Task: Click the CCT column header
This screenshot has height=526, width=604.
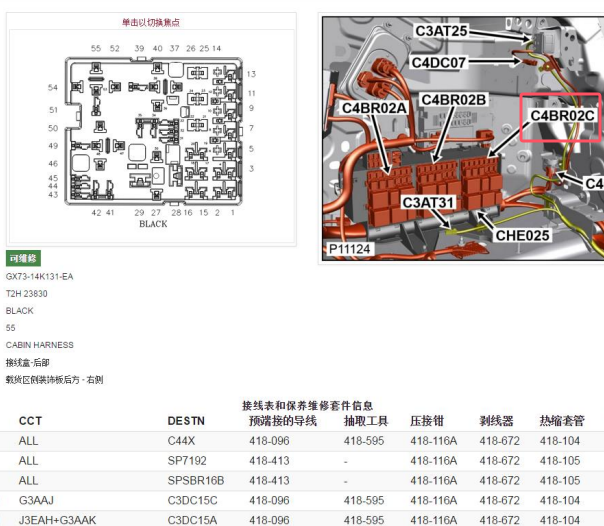Action: (x=30, y=421)
